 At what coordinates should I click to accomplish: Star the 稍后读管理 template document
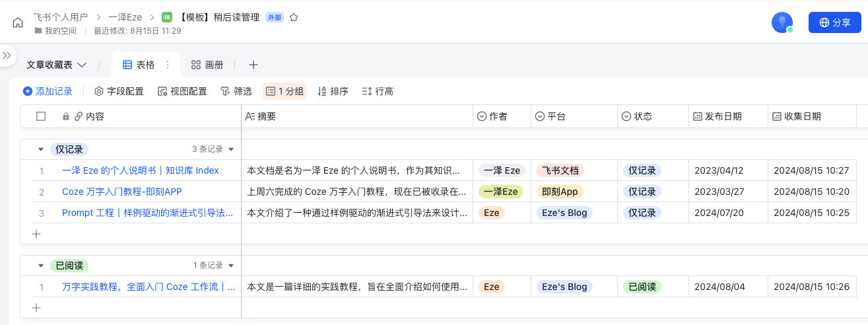pyautogui.click(x=294, y=17)
